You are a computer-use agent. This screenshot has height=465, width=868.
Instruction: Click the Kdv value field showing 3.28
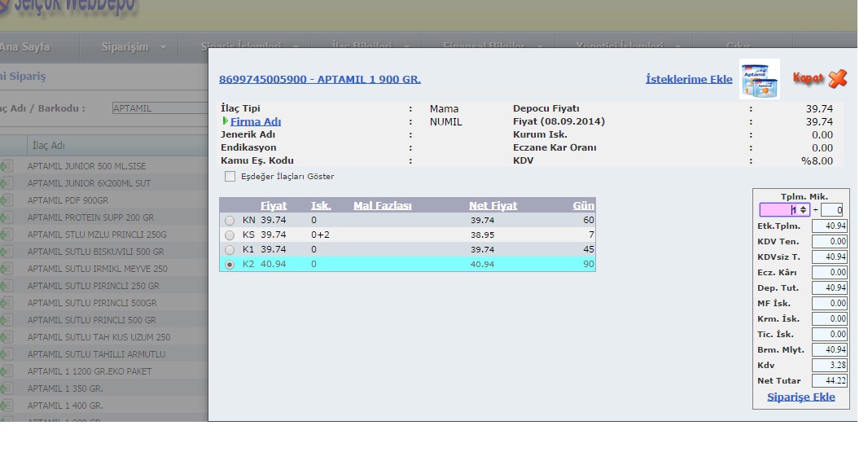[x=829, y=366]
